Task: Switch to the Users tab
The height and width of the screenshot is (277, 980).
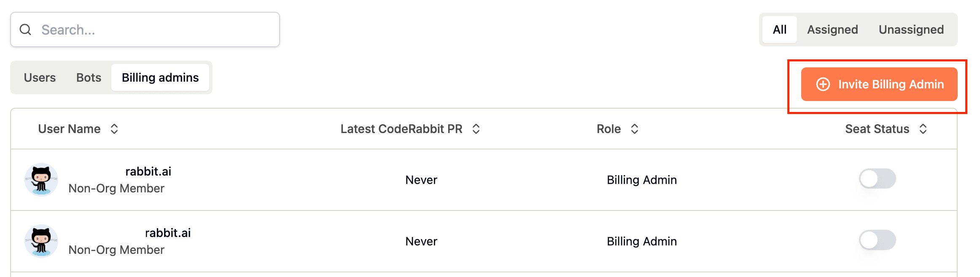Action: point(40,77)
